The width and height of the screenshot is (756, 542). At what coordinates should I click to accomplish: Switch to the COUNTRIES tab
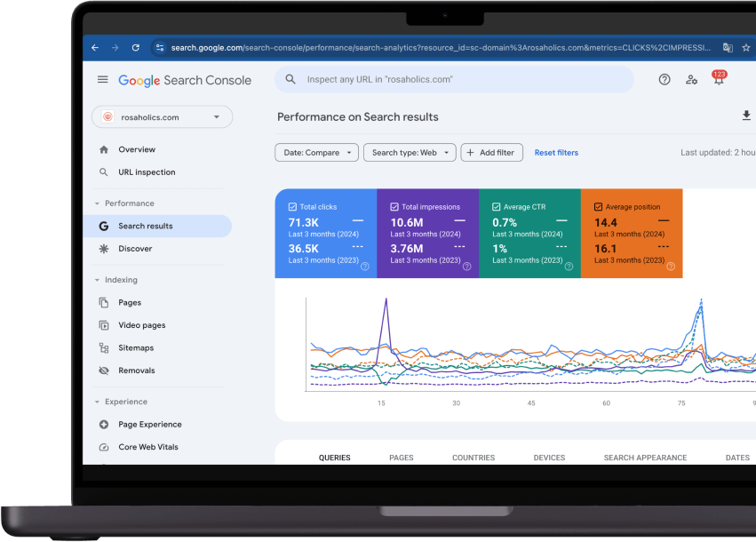(473, 458)
